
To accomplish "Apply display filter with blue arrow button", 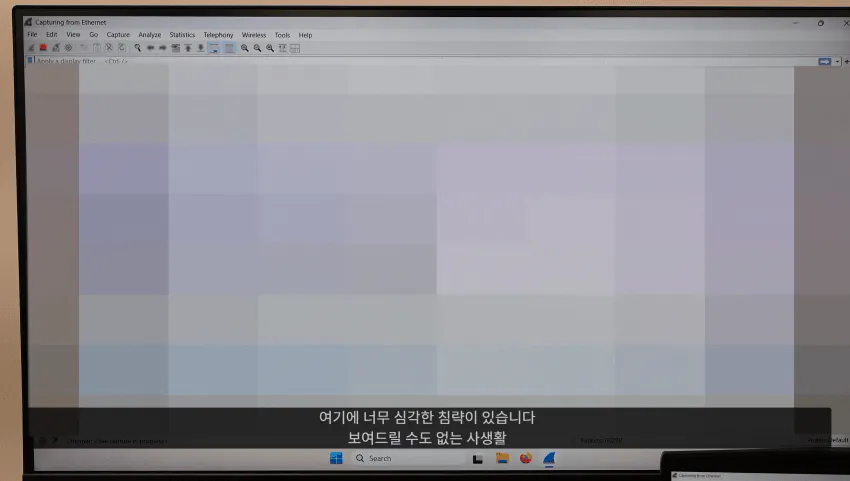I will (x=825, y=62).
